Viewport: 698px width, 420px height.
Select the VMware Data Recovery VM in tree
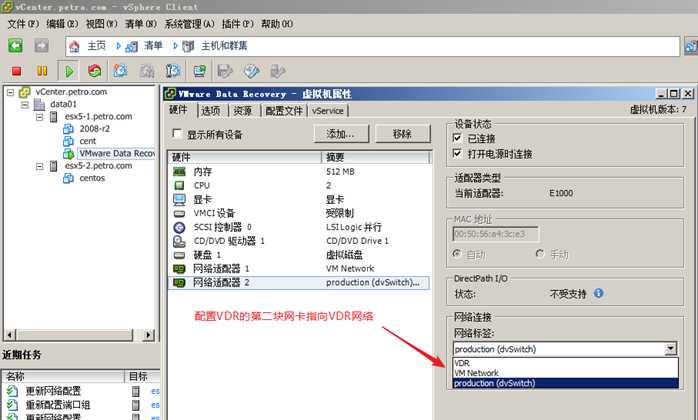[x=117, y=154]
